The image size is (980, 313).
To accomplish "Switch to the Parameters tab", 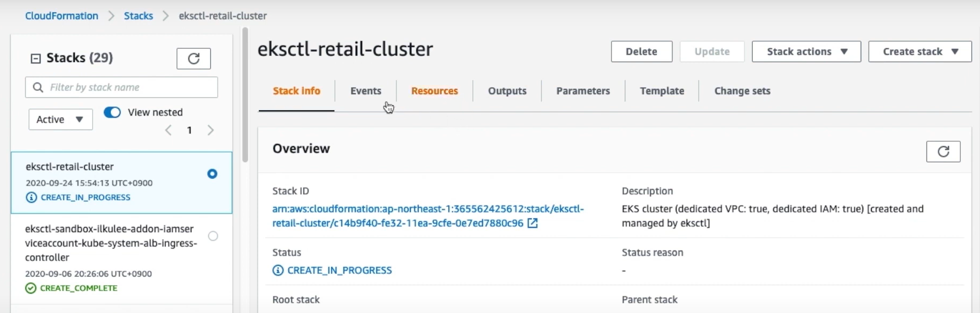I will tap(583, 91).
